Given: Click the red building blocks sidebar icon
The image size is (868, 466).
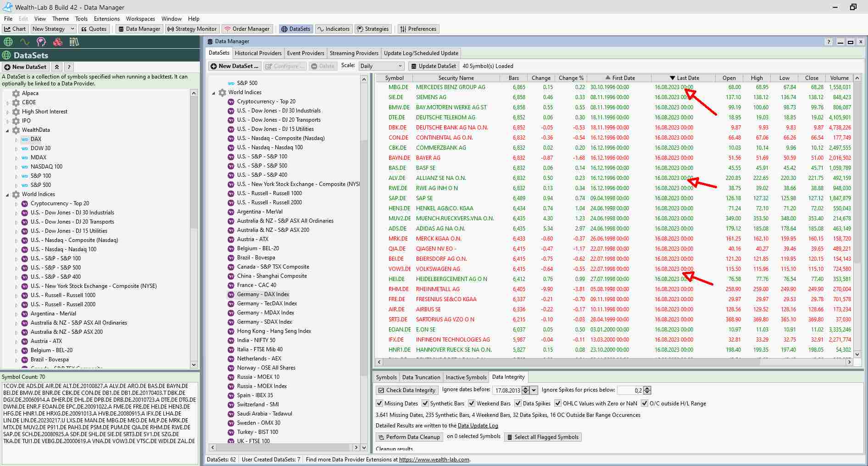Looking at the screenshot, I should 58,42.
